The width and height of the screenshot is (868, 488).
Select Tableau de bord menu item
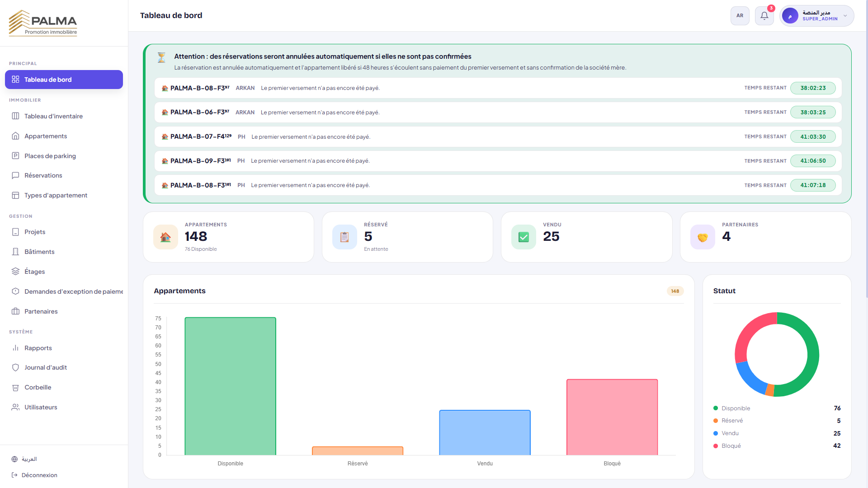(x=64, y=80)
